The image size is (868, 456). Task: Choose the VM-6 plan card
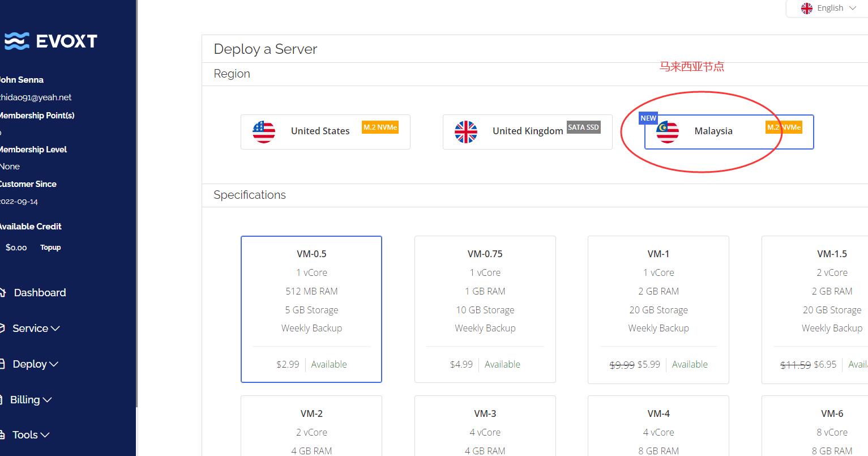815,426
